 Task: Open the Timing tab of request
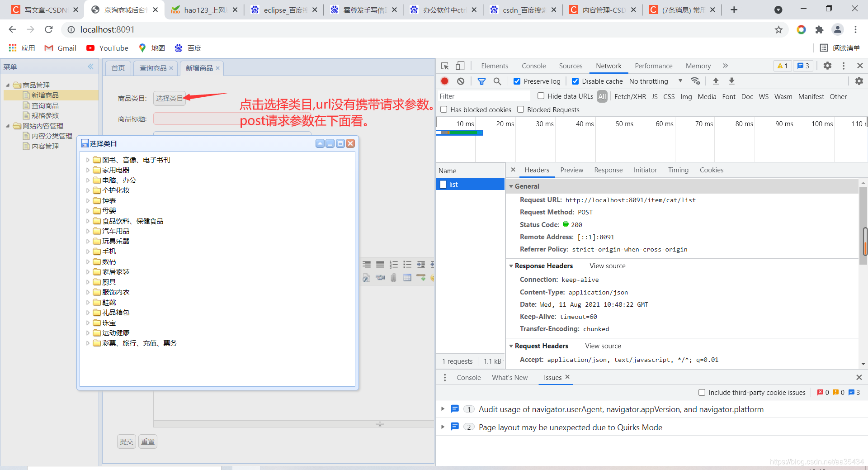pyautogui.click(x=678, y=170)
